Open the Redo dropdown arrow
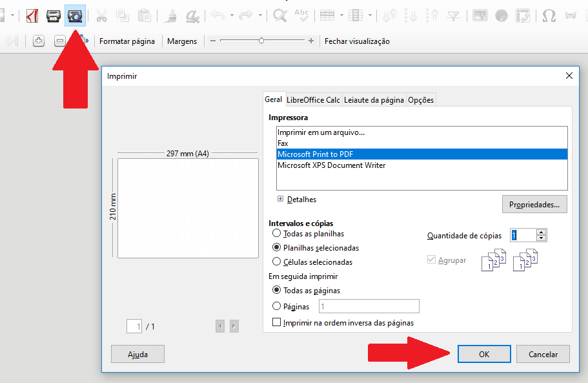The width and height of the screenshot is (588, 383). 260,16
